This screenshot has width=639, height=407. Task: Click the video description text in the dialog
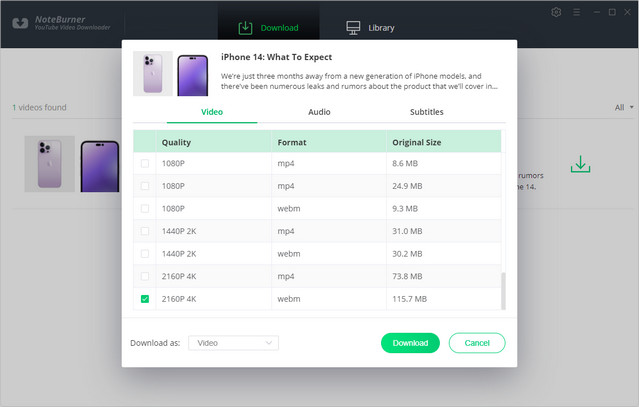(x=359, y=81)
